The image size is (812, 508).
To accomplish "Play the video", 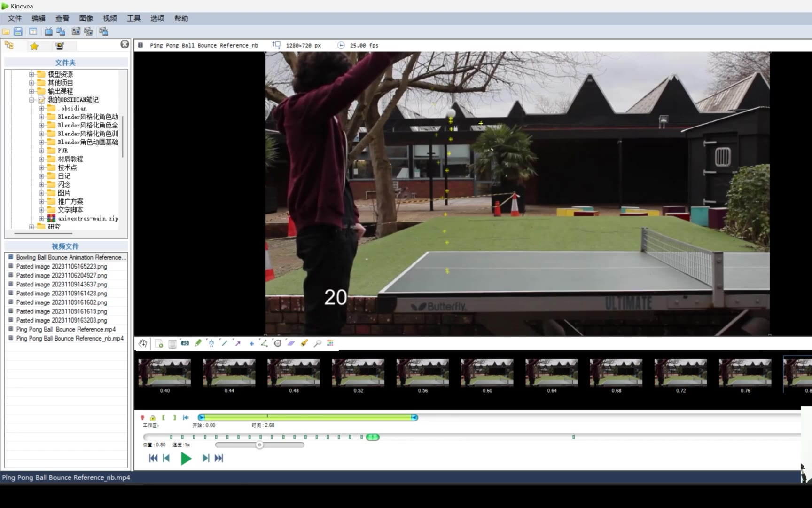I will click(186, 458).
